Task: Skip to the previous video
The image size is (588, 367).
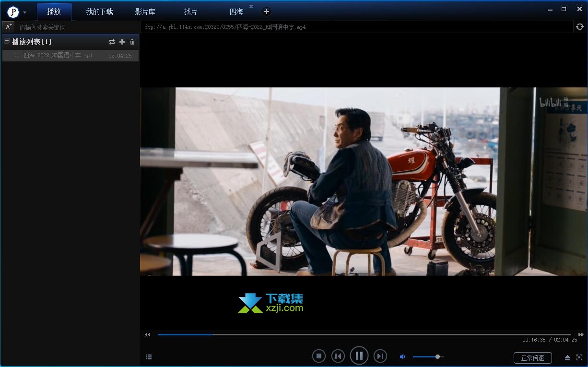Action: 338,356
